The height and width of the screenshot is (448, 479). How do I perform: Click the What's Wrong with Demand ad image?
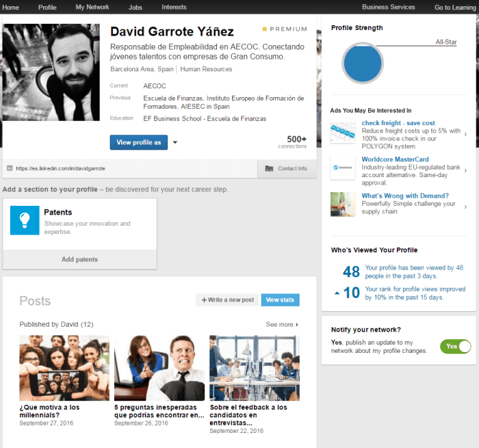tap(343, 205)
